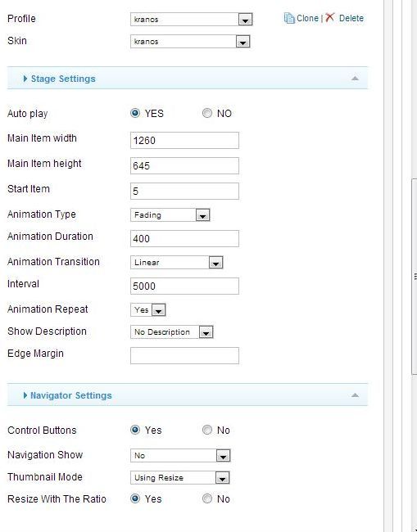This screenshot has width=417, height=532.
Task: Select Yes for Control Buttons
Action: pos(135,430)
